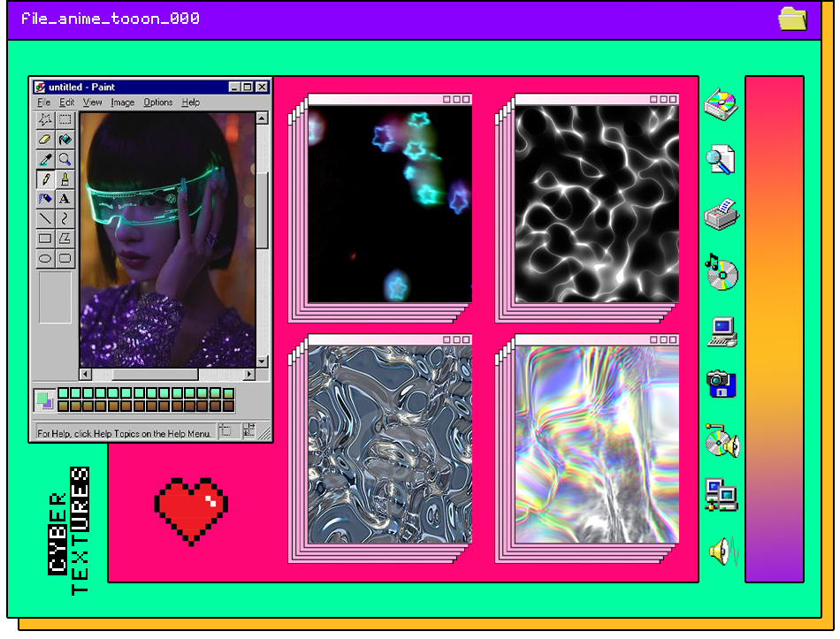840x639 pixels.
Task: Open the File menu in Paint
Action: pyautogui.click(x=44, y=103)
